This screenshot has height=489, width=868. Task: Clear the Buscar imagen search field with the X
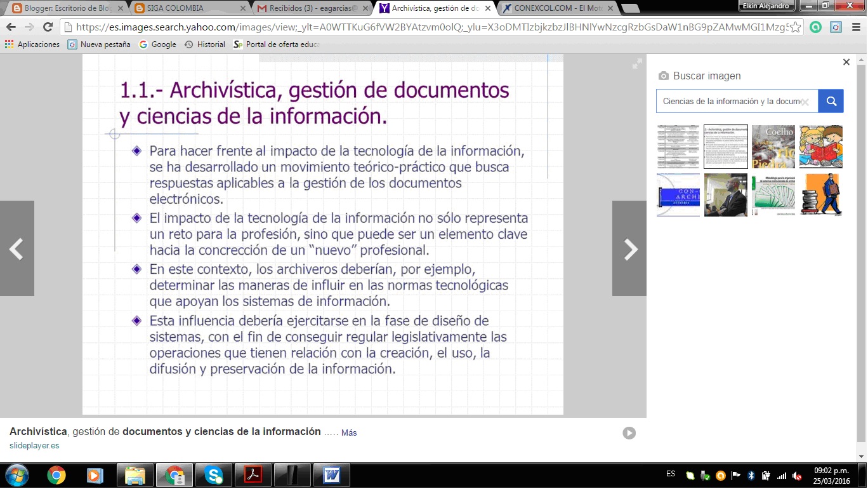coord(806,101)
